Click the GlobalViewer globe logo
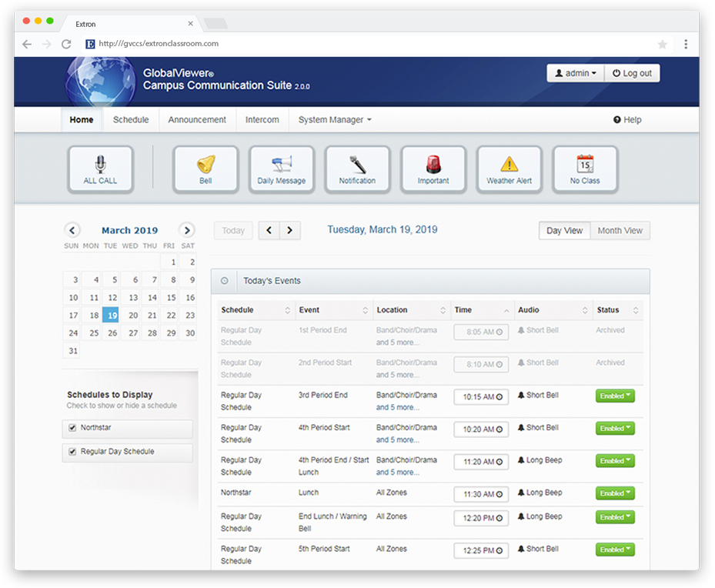 [x=100, y=82]
